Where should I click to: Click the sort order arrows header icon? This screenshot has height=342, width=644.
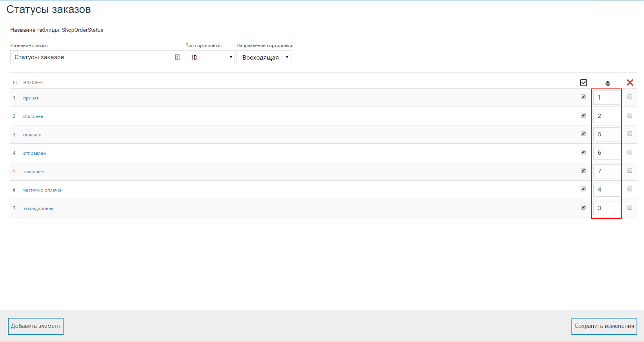click(x=608, y=83)
